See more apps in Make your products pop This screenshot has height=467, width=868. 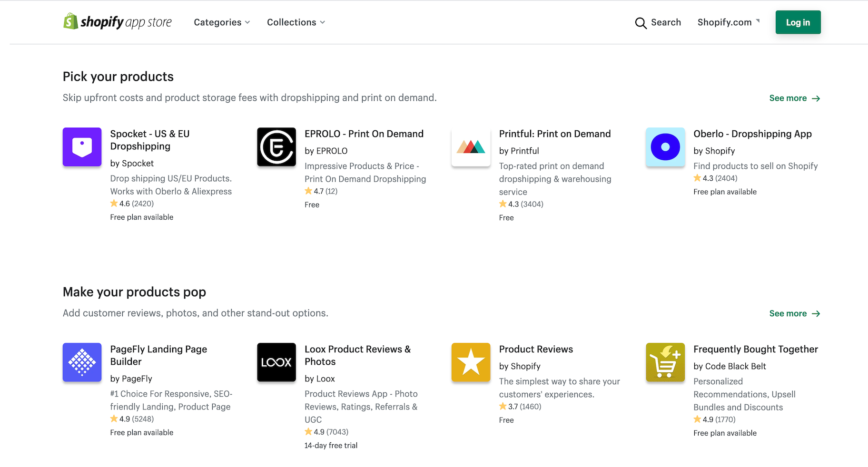[x=794, y=314]
